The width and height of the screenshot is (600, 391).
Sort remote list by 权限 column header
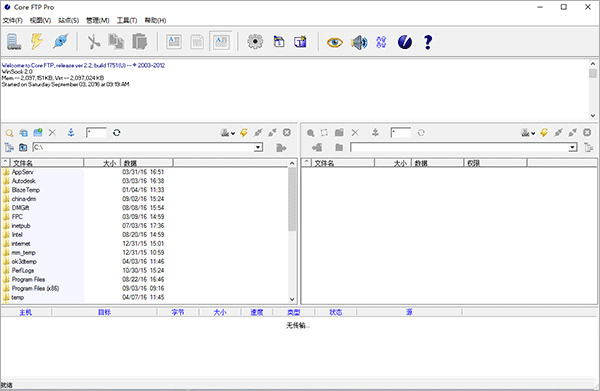pyautogui.click(x=495, y=163)
